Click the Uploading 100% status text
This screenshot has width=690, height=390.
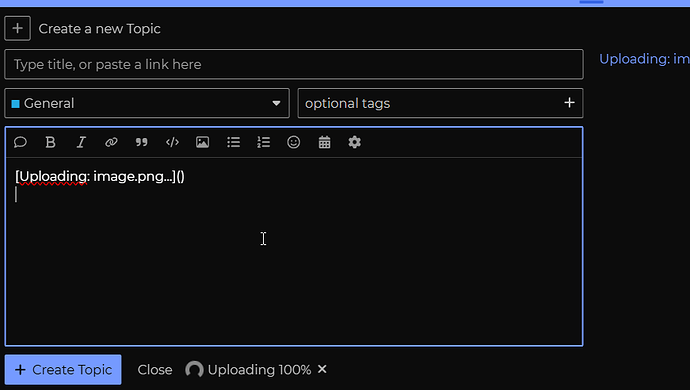click(259, 370)
